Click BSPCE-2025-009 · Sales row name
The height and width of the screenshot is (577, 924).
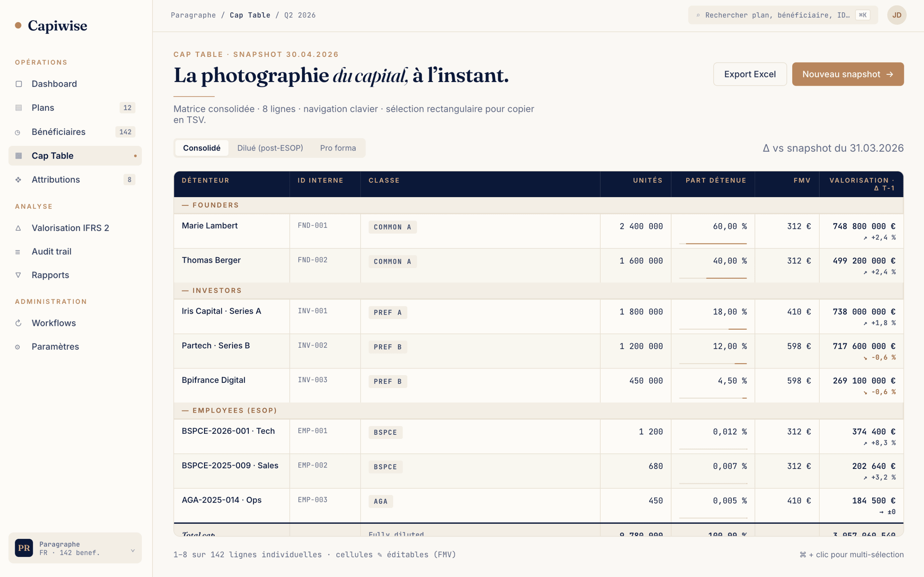coord(230,466)
